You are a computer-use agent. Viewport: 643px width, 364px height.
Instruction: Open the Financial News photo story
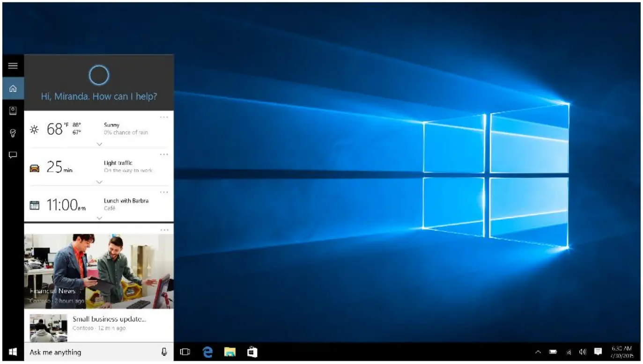pos(99,271)
